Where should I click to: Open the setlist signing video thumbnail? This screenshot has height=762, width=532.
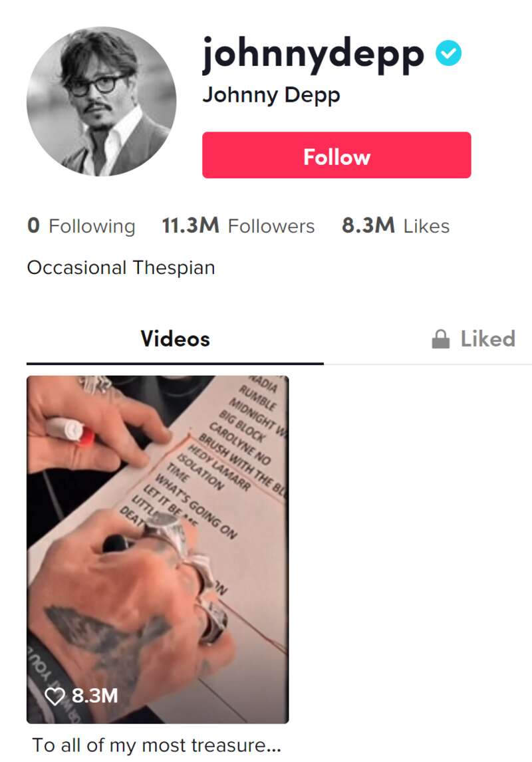coord(158,550)
